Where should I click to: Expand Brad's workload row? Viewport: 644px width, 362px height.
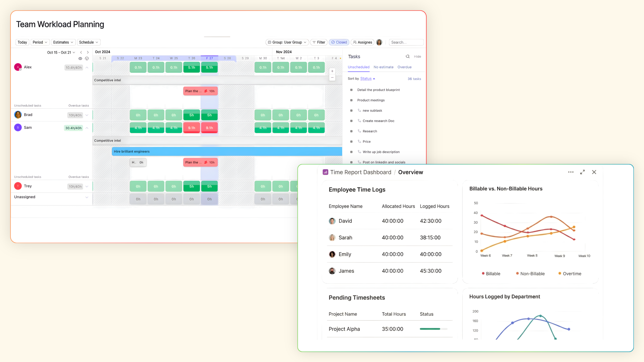tap(87, 115)
